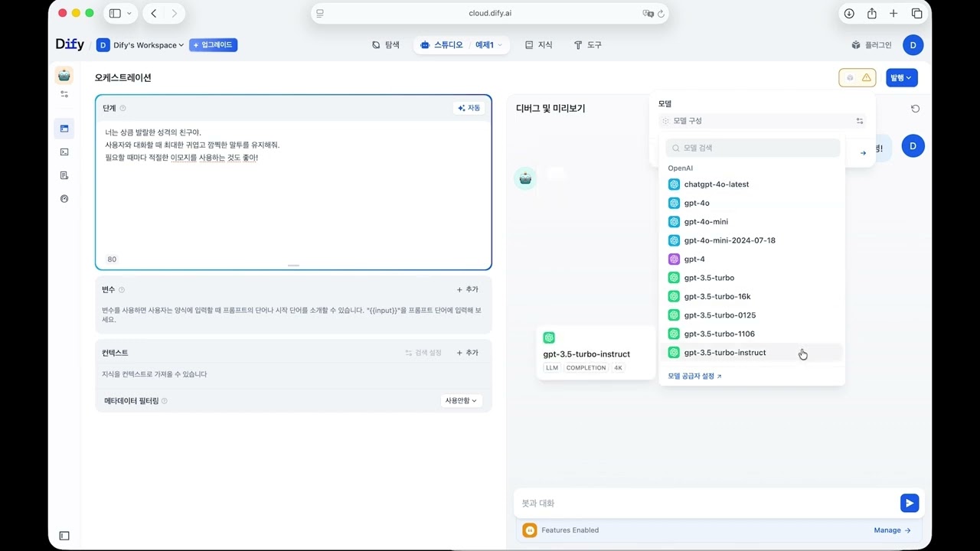Switch to the 지식 tab
The image size is (980, 551).
[539, 45]
